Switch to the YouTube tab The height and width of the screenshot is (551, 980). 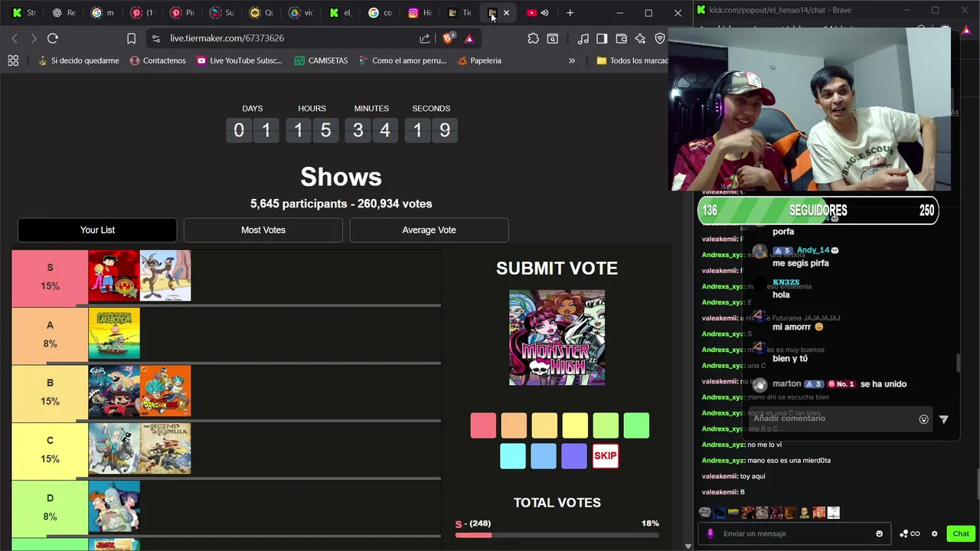[531, 13]
